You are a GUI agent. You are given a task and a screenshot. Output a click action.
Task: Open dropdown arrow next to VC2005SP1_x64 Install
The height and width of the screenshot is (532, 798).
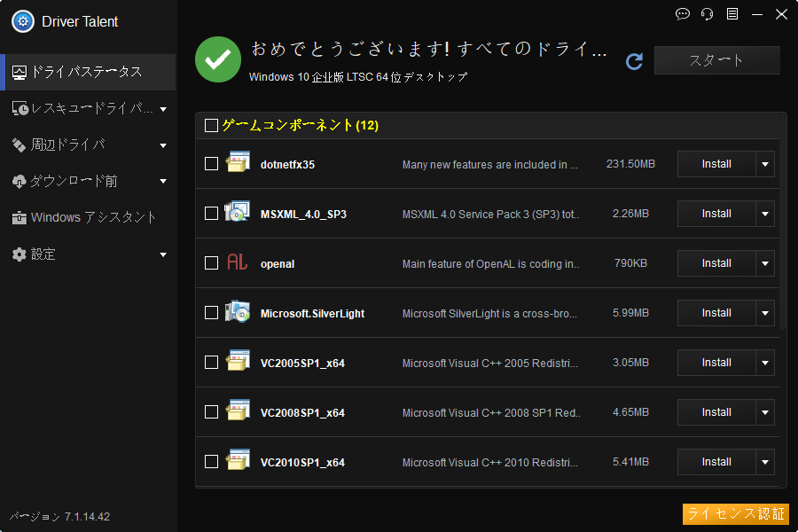[765, 363]
